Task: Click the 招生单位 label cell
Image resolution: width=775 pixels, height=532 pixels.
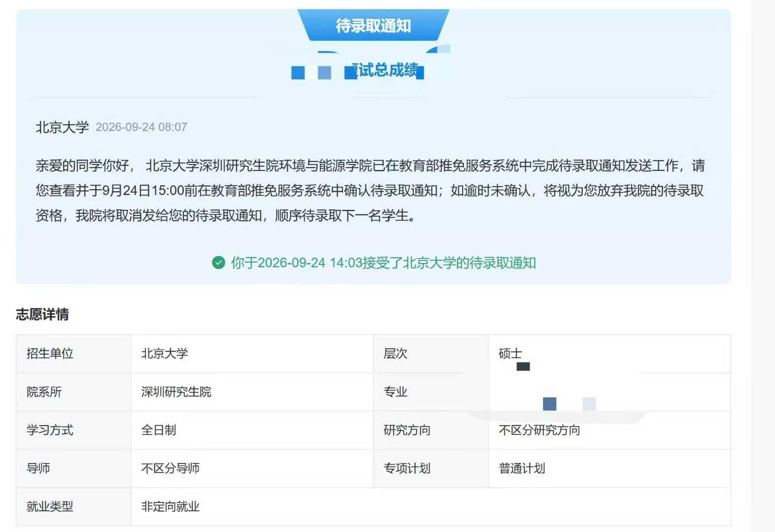Action: pos(74,354)
